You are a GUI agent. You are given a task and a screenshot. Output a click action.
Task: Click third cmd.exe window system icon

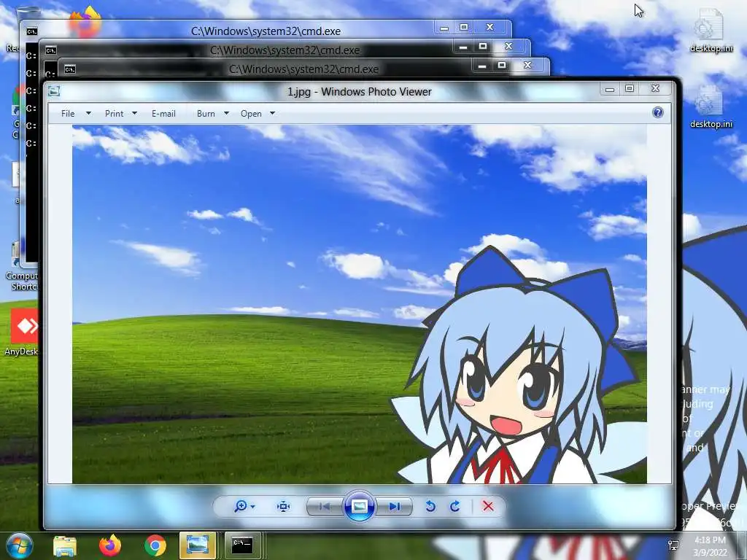pos(70,69)
